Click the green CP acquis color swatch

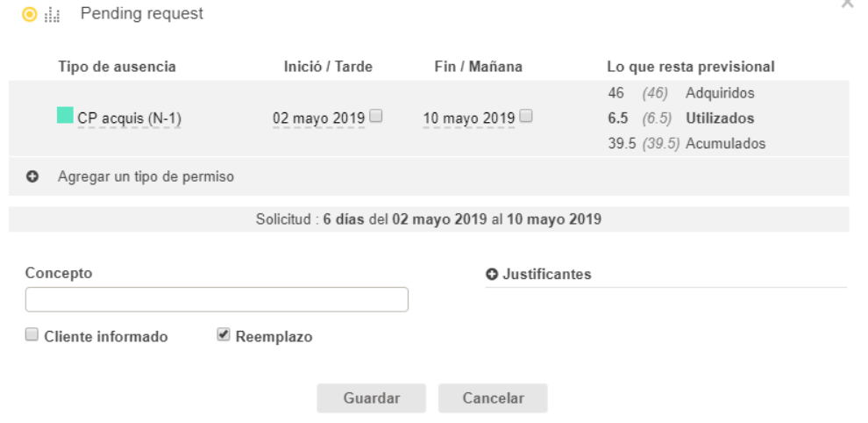click(65, 116)
